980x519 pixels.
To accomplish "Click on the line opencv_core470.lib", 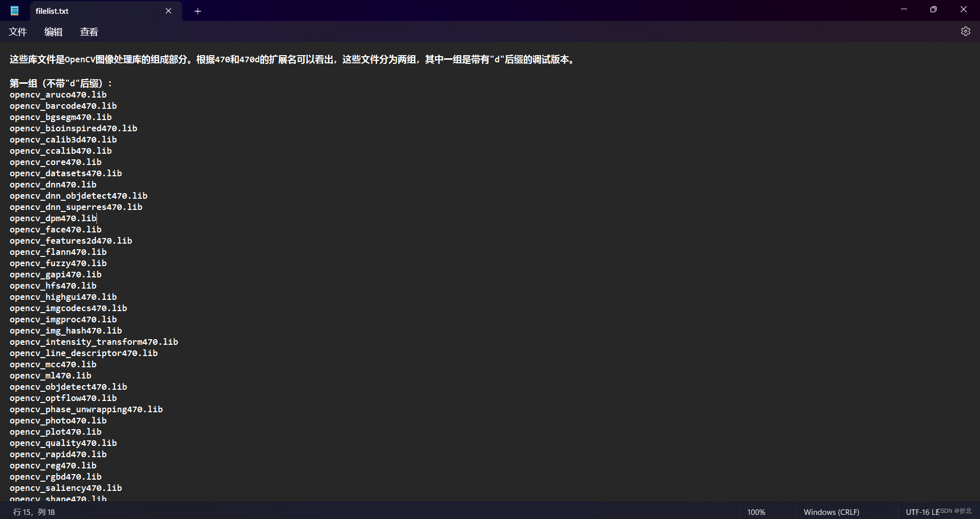I will click(x=56, y=162).
